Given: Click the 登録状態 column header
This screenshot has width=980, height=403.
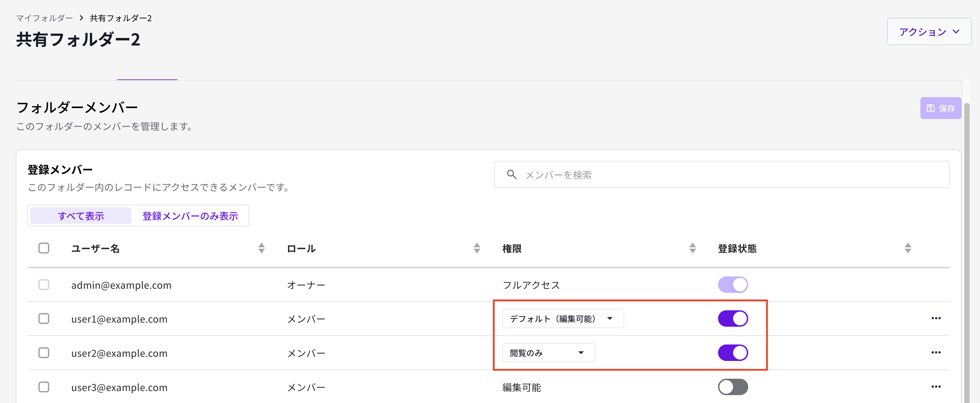Looking at the screenshot, I should click(x=737, y=249).
